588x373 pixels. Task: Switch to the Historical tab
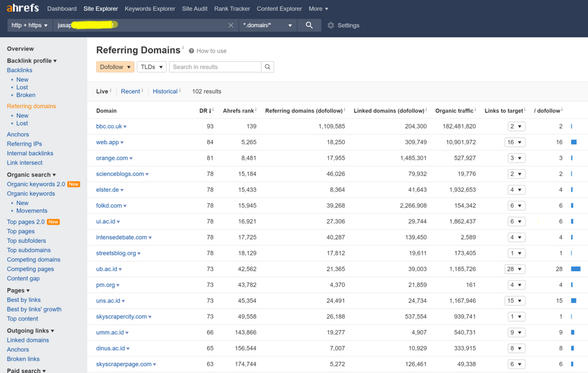(165, 91)
